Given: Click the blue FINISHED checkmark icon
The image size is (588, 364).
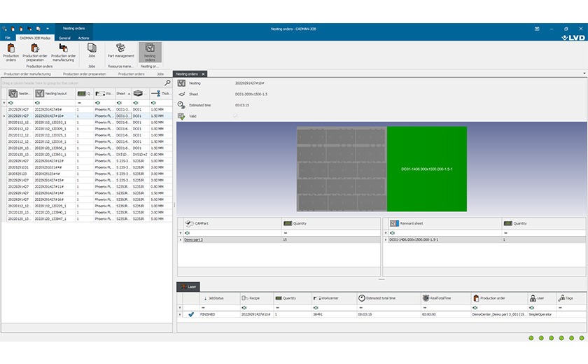Looking at the screenshot, I should point(191,314).
